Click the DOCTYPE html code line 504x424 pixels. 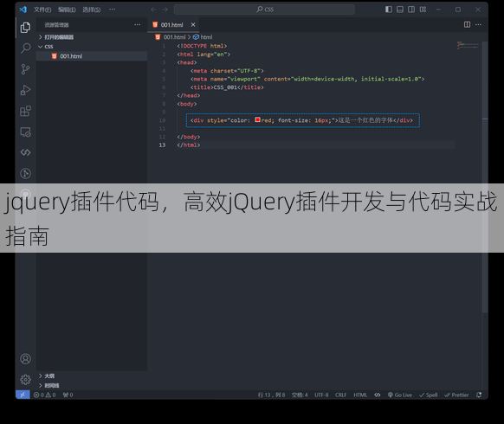click(202, 46)
